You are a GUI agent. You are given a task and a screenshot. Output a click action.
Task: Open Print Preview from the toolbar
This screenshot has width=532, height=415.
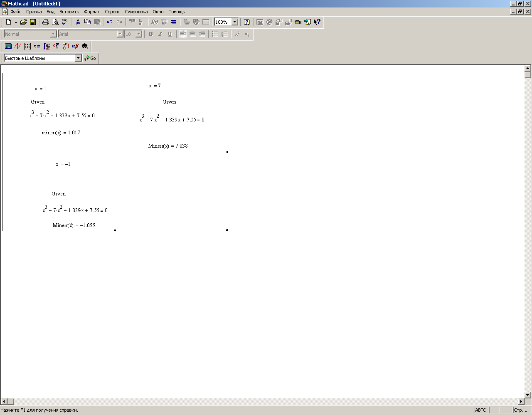[55, 22]
